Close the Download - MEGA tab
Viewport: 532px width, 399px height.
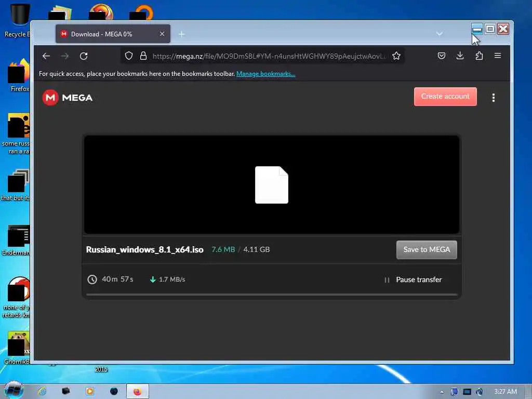tap(162, 34)
